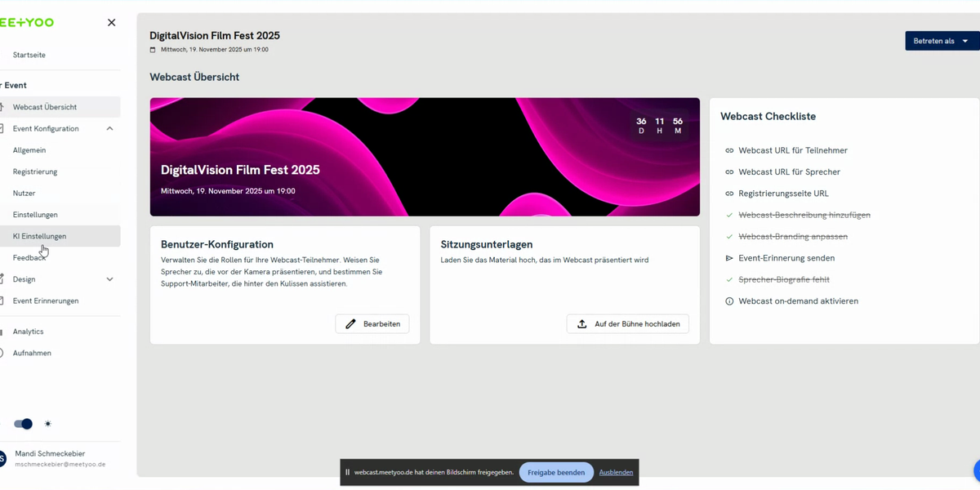The height and width of the screenshot is (490, 980).
Task: Click the countdown timer on the event banner
Action: point(659,125)
